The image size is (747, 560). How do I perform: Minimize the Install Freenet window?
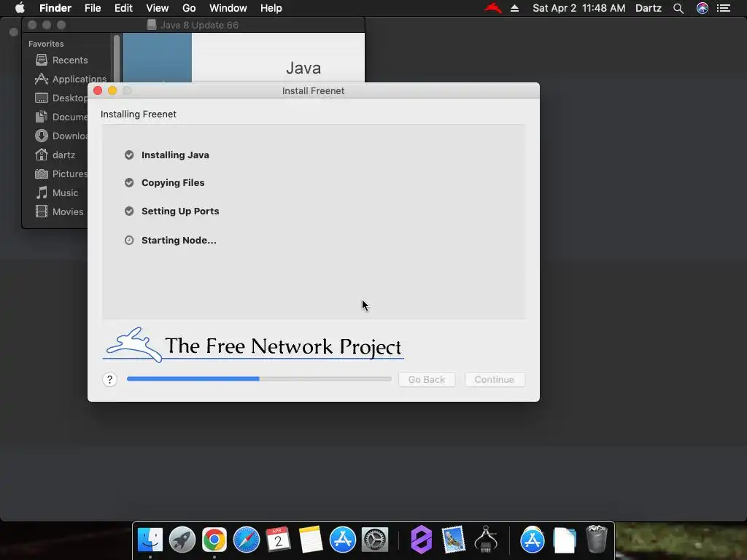(x=112, y=90)
